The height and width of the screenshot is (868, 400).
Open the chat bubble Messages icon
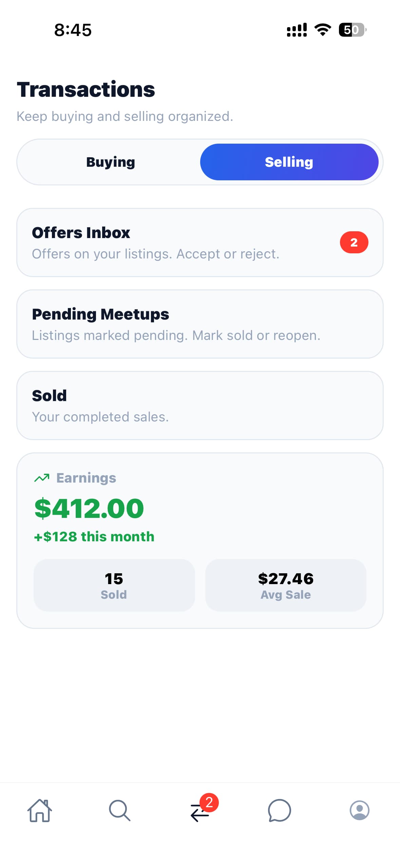279,811
